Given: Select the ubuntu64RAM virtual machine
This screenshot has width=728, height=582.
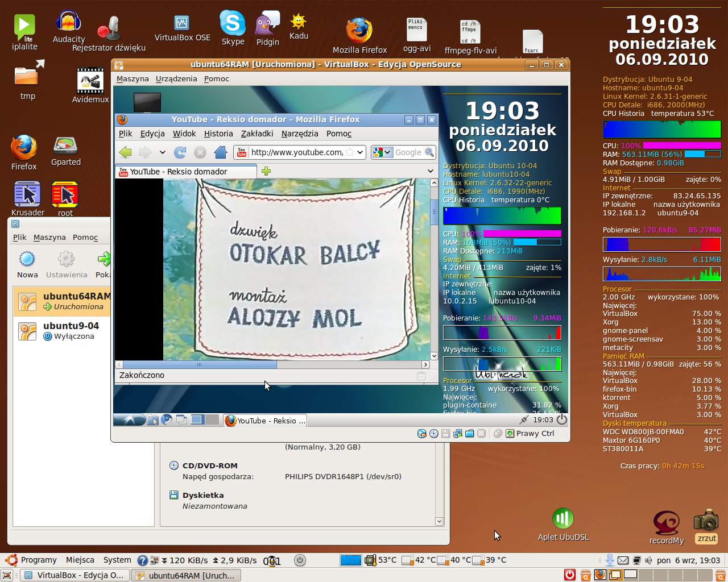Looking at the screenshot, I should pos(62,301).
